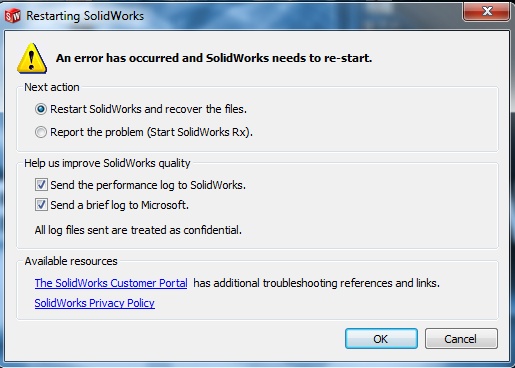Screen dimensions: 515x368
Task: Click the Help us improve SolidWorks quality label
Action: tap(107, 163)
